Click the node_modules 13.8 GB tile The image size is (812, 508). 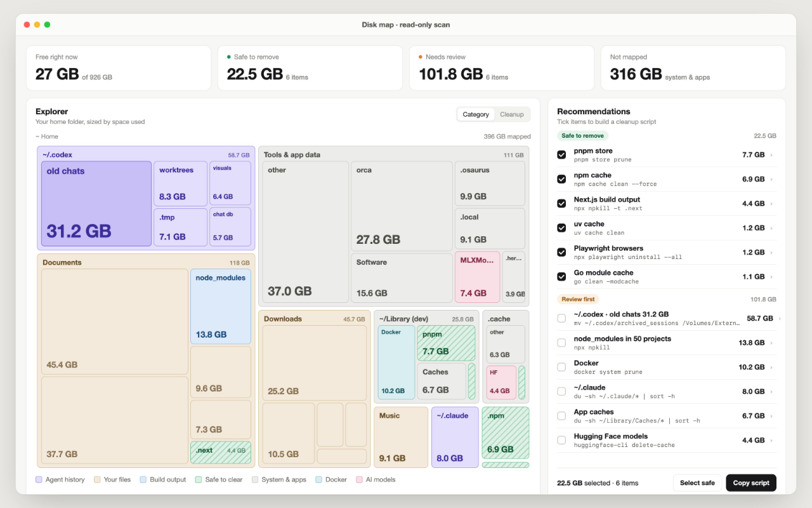pyautogui.click(x=221, y=306)
